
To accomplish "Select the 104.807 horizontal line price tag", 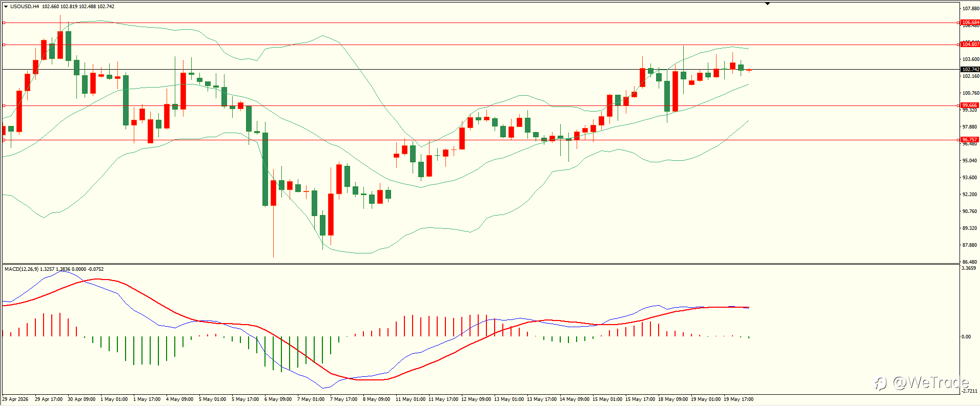I will (970, 45).
